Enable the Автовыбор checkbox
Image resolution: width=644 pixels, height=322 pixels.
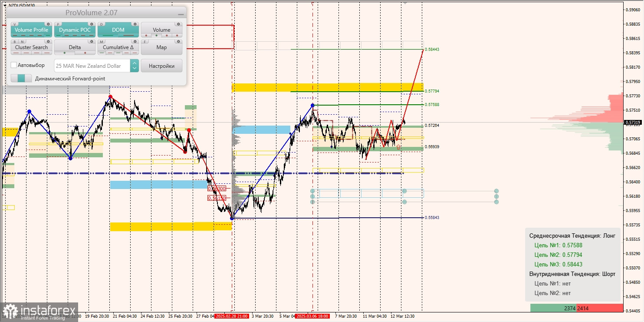13,65
